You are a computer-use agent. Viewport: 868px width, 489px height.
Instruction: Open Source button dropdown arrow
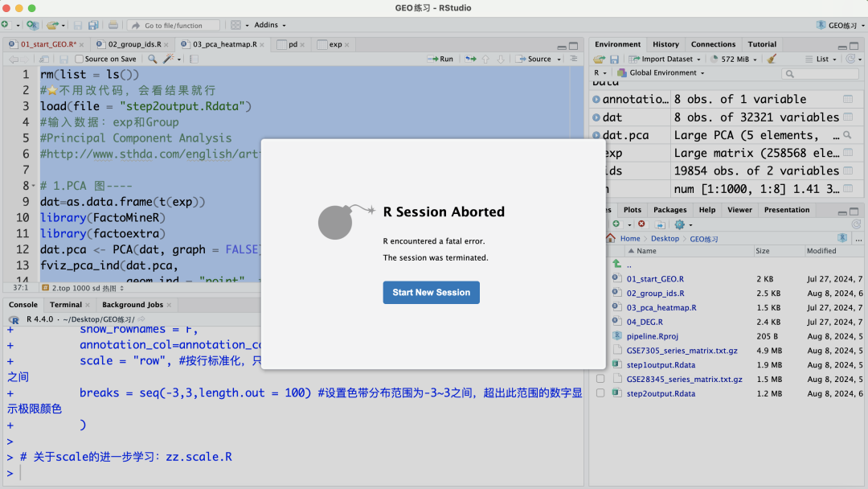point(559,59)
